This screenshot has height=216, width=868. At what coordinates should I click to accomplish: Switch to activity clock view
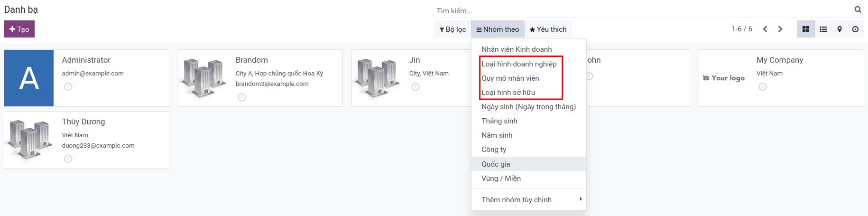(855, 29)
